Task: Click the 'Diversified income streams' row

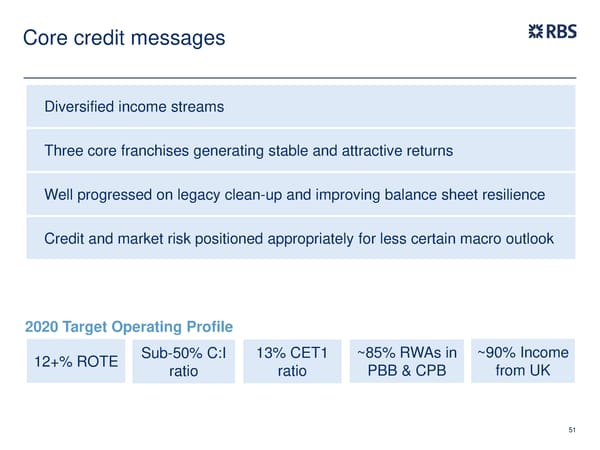Action: (300, 106)
